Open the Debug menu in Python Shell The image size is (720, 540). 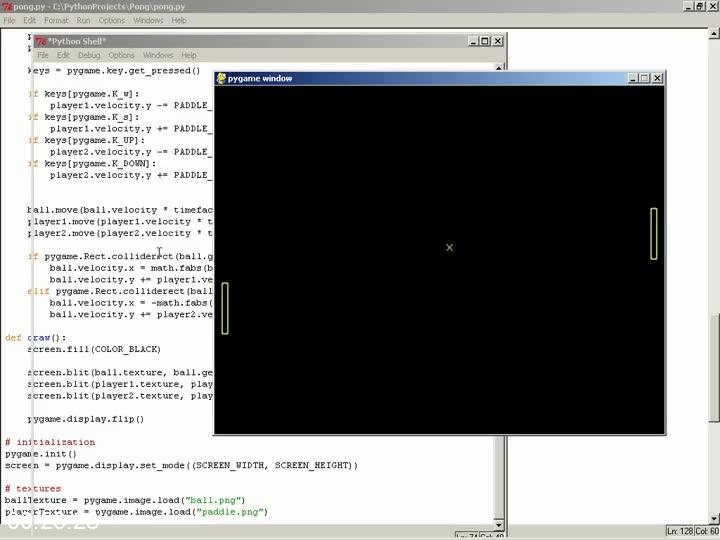89,55
